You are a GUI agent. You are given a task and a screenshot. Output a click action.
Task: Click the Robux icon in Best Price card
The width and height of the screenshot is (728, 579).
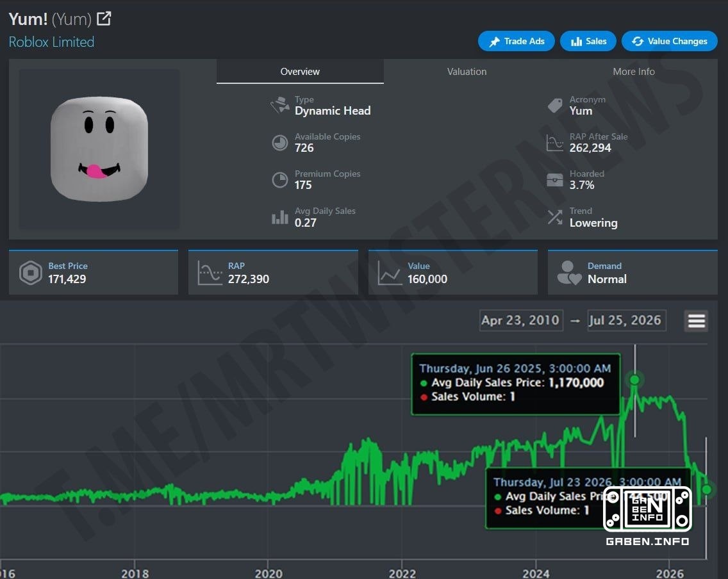(x=31, y=272)
